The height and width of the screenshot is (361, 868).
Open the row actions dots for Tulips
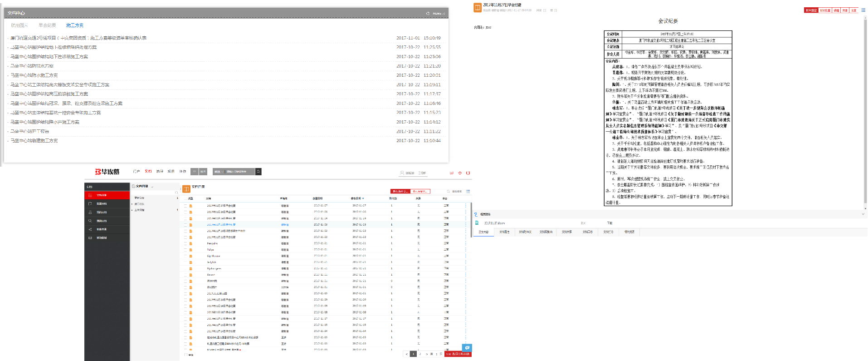point(465,250)
